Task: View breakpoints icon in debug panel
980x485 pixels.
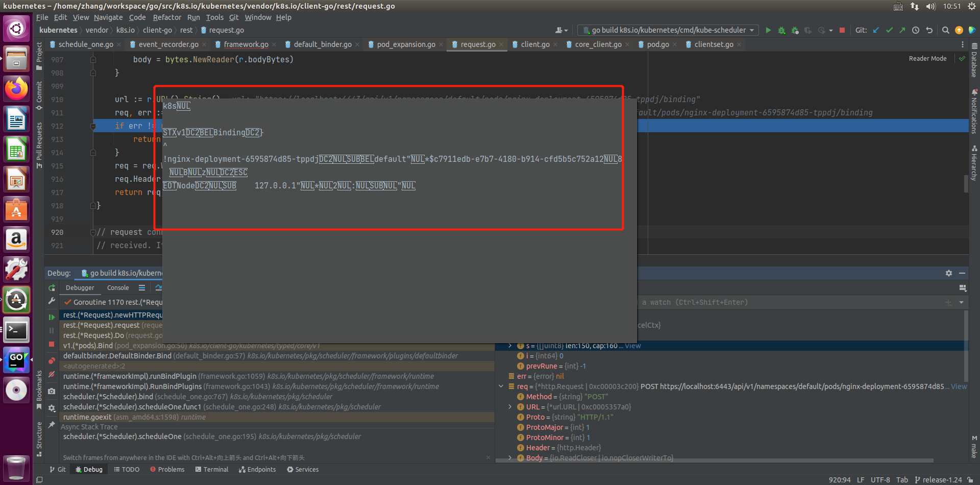Action: coord(52,361)
